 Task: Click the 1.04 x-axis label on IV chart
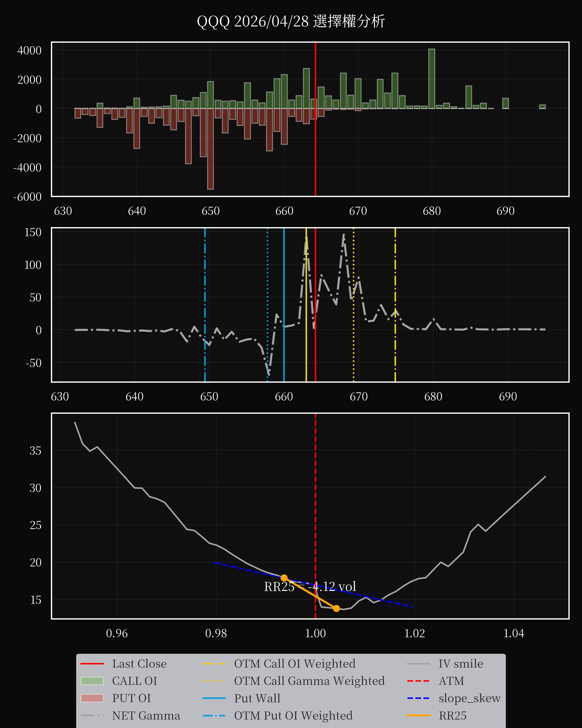514,633
